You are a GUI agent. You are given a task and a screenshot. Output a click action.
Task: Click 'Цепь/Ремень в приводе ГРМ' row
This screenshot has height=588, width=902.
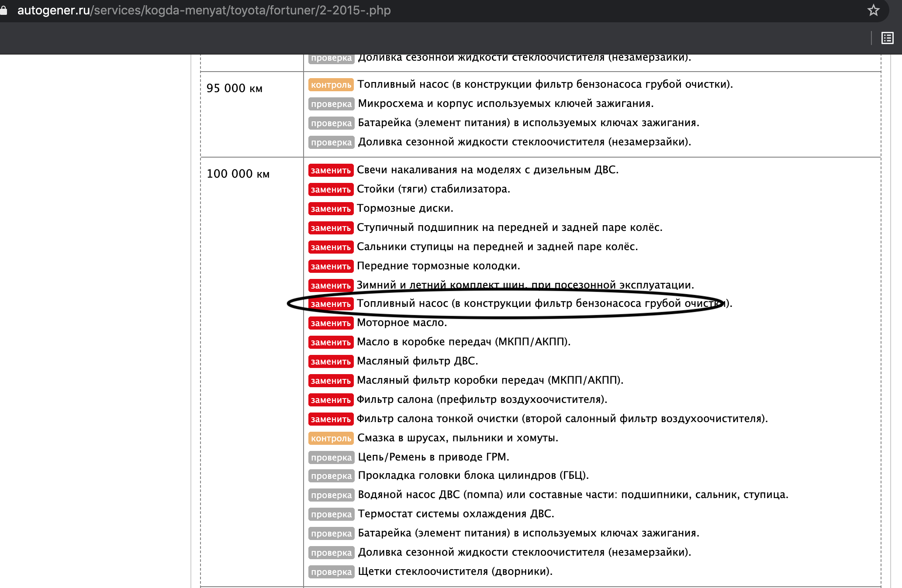point(433,457)
